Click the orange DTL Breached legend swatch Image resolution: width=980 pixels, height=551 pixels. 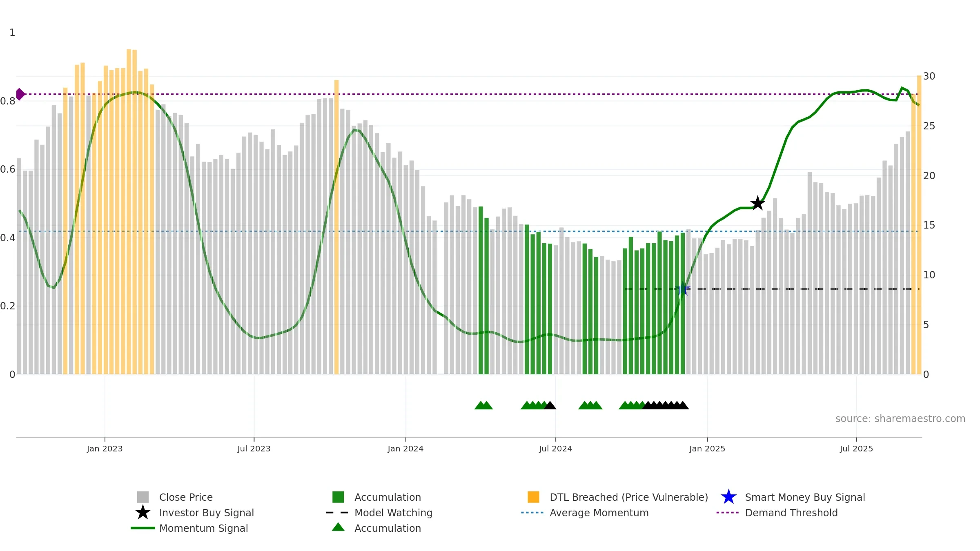coord(533,497)
